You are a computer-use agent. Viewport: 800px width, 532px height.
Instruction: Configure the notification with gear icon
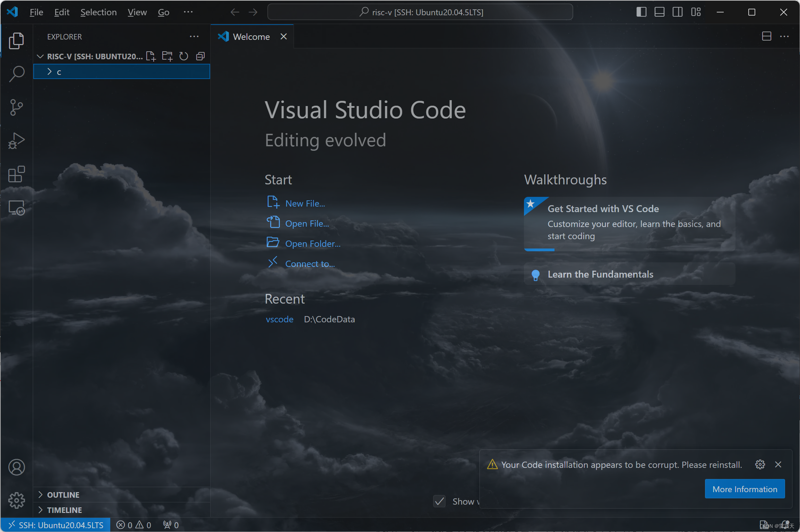click(x=760, y=464)
